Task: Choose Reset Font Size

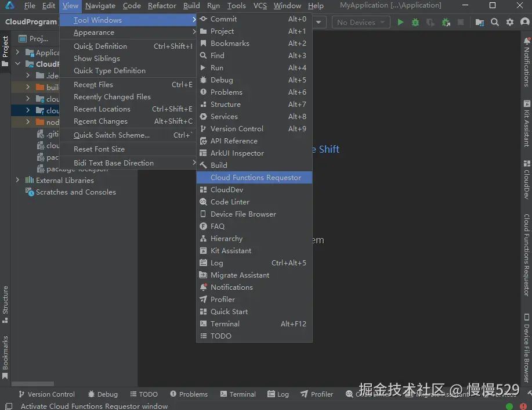Action: coord(128,149)
